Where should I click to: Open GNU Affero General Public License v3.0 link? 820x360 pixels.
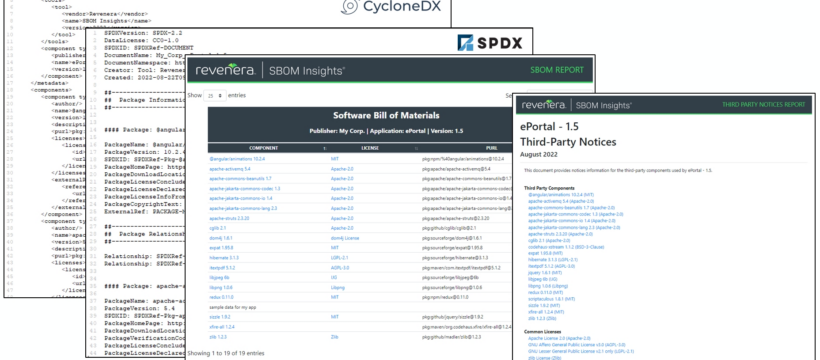pos(576,345)
